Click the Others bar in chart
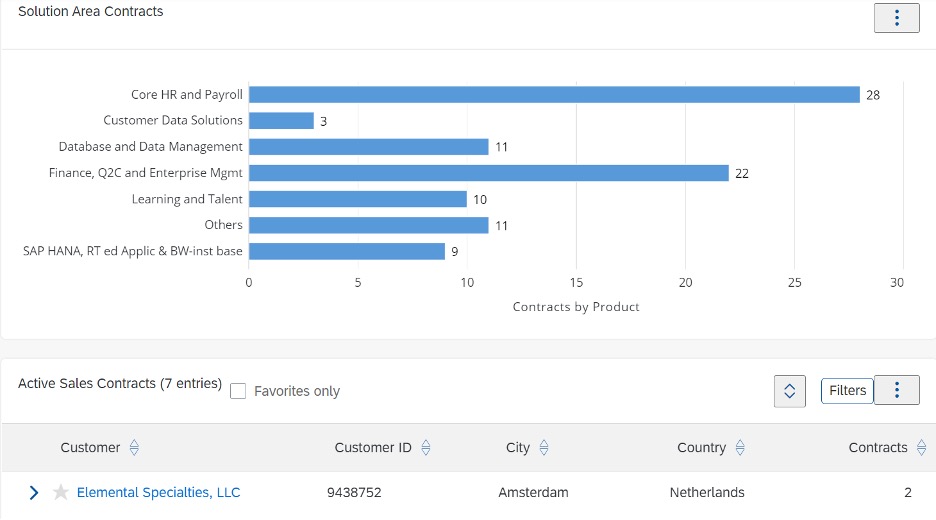The height and width of the screenshot is (520, 936). coord(369,225)
